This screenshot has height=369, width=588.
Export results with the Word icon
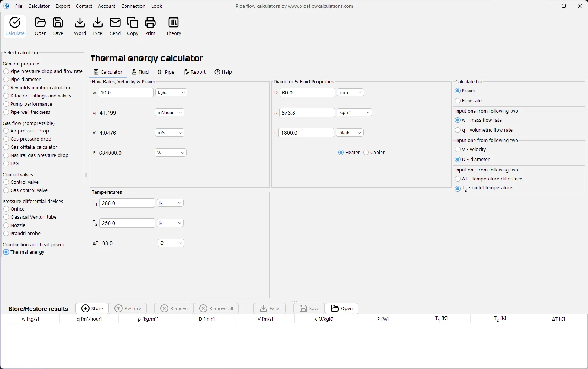[80, 26]
